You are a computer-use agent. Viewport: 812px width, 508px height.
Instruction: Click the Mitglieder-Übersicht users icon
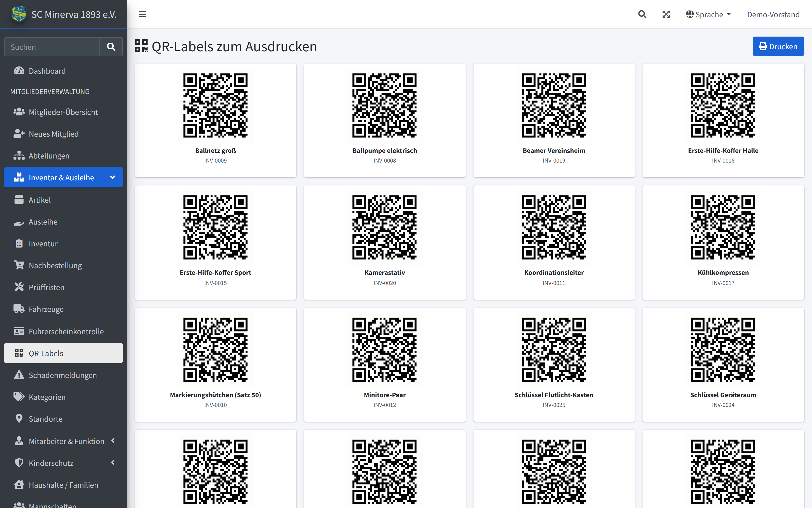click(19, 112)
